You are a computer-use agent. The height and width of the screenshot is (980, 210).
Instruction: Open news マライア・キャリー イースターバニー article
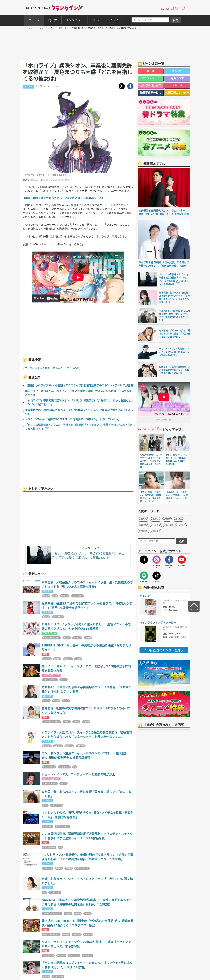pyautogui.click(x=86, y=668)
